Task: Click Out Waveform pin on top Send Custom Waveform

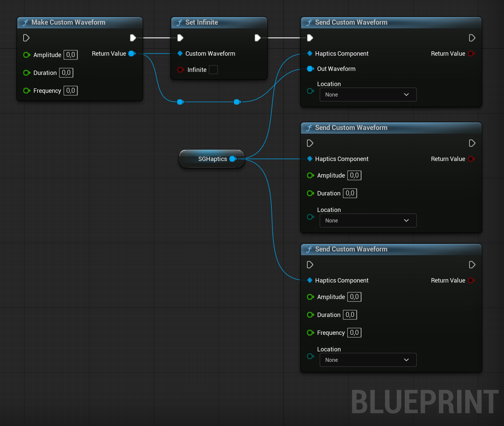Action: coord(310,69)
